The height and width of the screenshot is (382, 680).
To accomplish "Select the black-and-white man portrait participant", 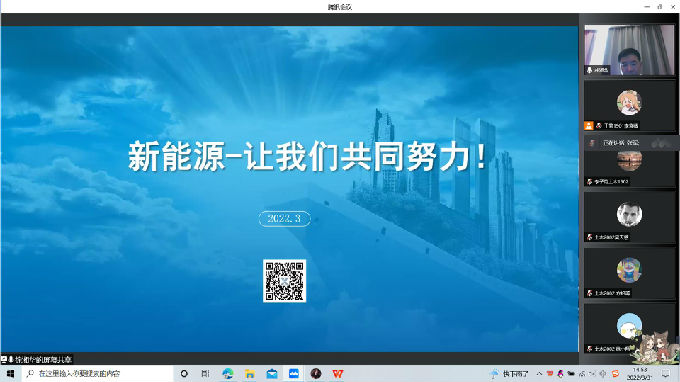I will point(629,217).
